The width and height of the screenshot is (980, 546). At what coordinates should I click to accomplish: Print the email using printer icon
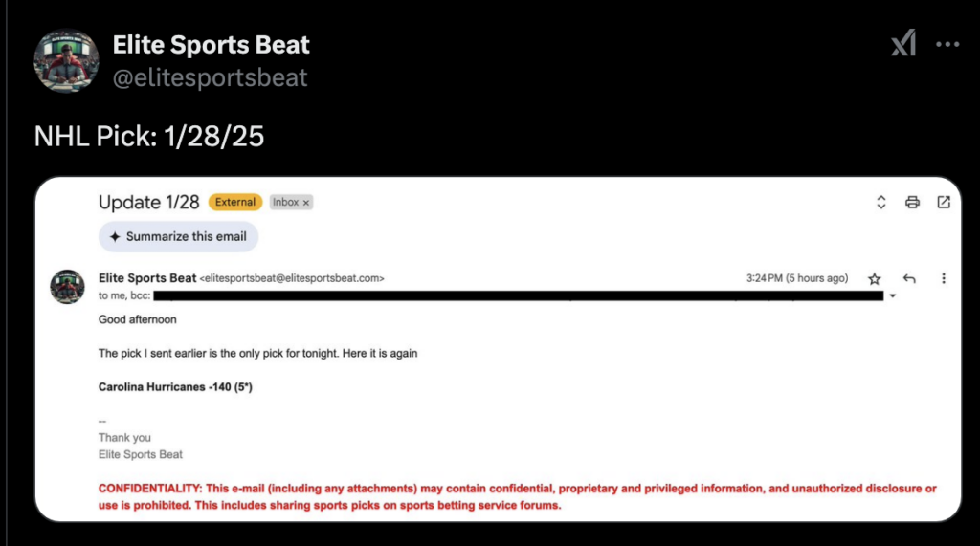click(x=912, y=202)
